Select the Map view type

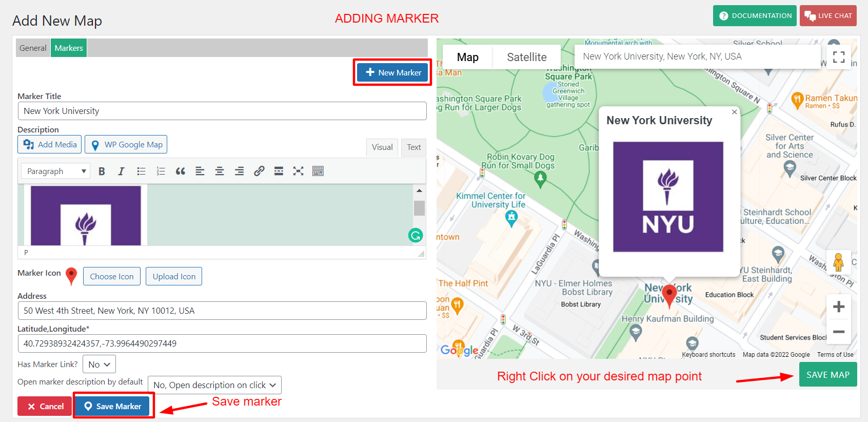pyautogui.click(x=468, y=57)
